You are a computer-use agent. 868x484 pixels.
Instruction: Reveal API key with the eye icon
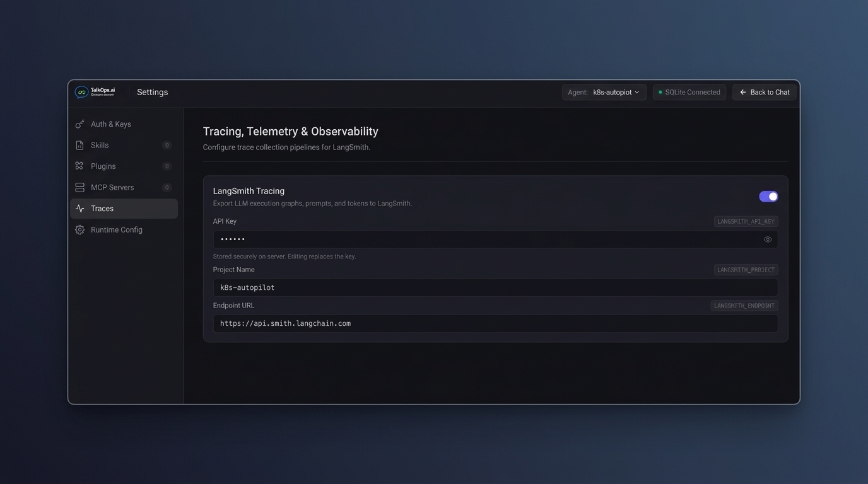click(x=768, y=239)
